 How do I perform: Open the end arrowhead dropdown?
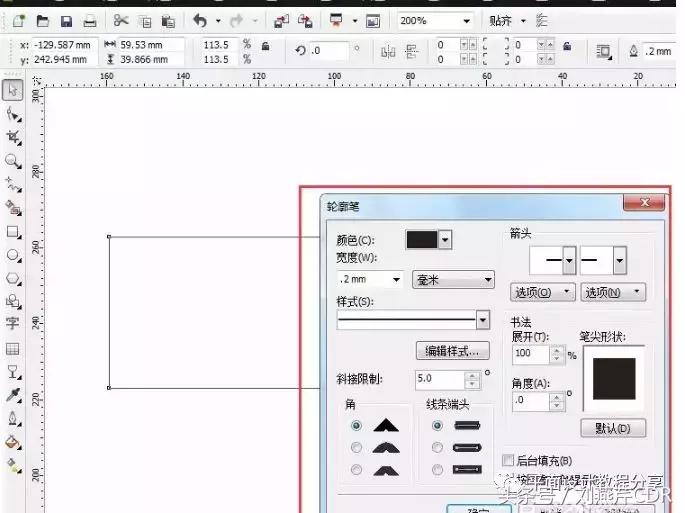pos(619,260)
